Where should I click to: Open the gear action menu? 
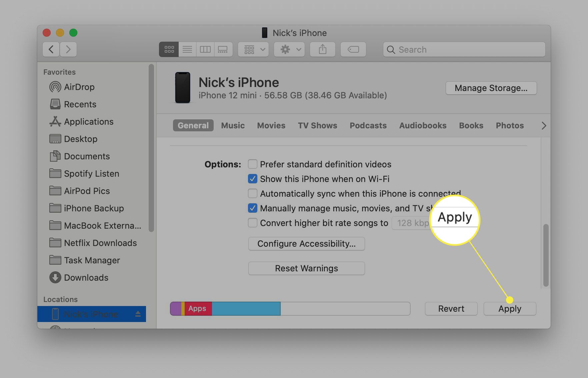click(289, 49)
